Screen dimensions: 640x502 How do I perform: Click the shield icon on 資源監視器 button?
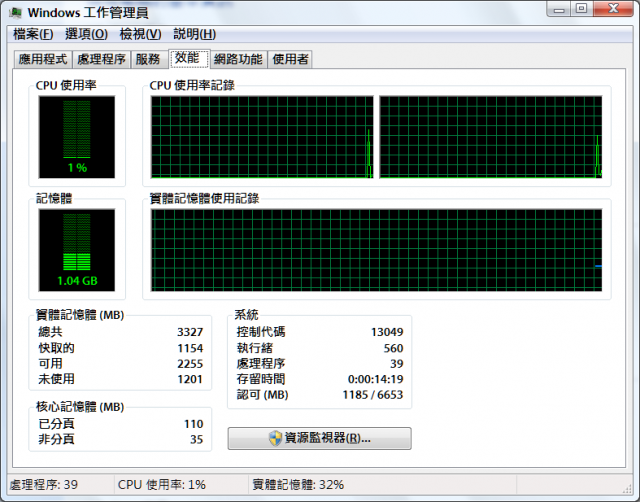pyautogui.click(x=276, y=438)
